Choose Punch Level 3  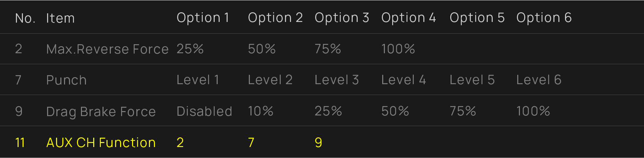[x=336, y=80]
